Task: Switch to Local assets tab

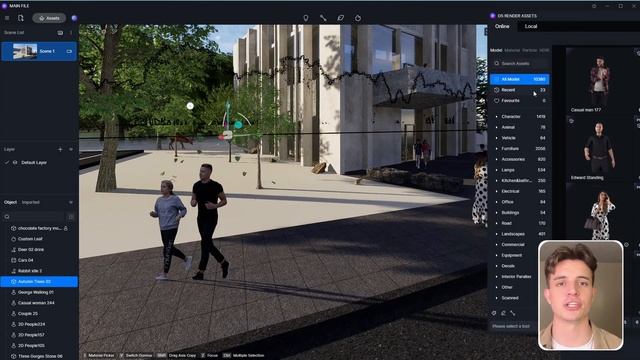Action: coord(531,26)
